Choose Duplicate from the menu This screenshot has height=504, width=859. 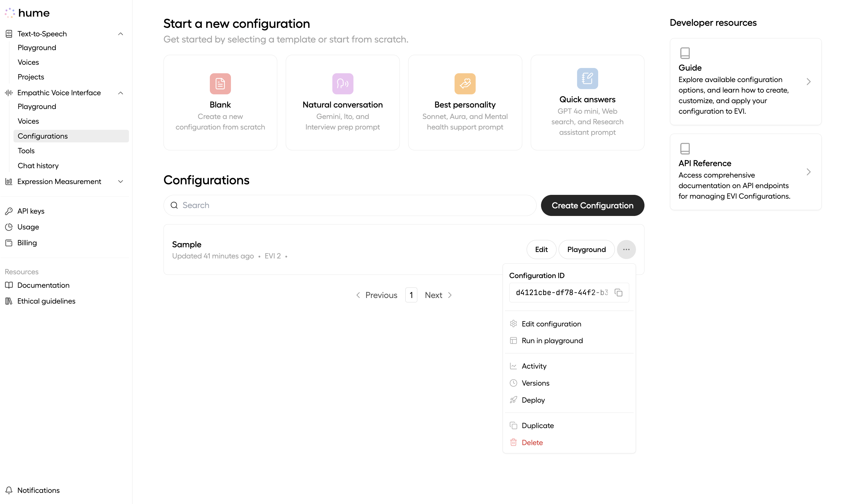pyautogui.click(x=569, y=426)
